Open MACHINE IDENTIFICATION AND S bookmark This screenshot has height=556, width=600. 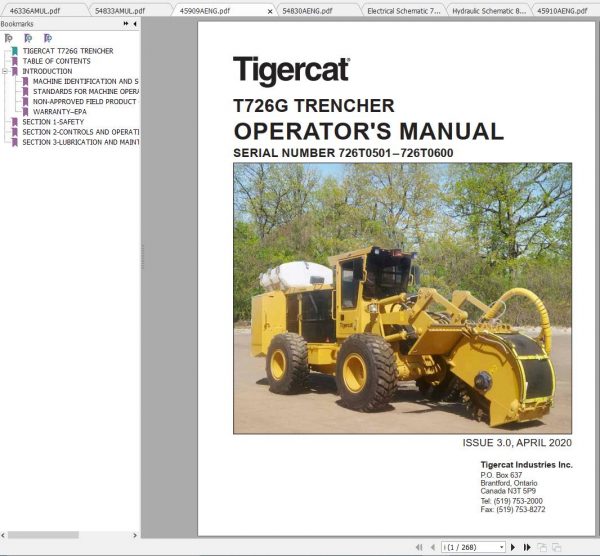(86, 82)
